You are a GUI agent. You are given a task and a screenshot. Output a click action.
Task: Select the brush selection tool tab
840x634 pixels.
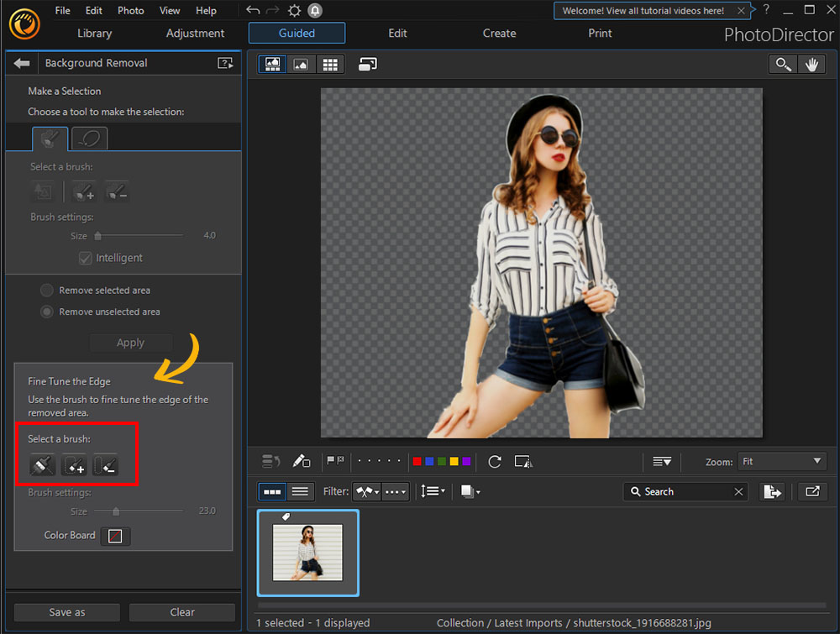point(49,138)
